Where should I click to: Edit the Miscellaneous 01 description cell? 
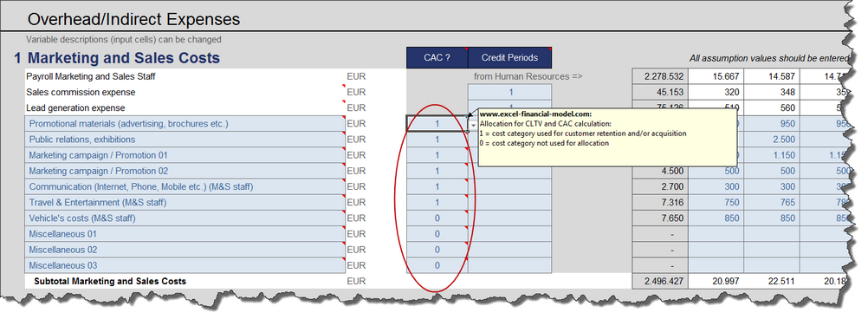click(185, 234)
